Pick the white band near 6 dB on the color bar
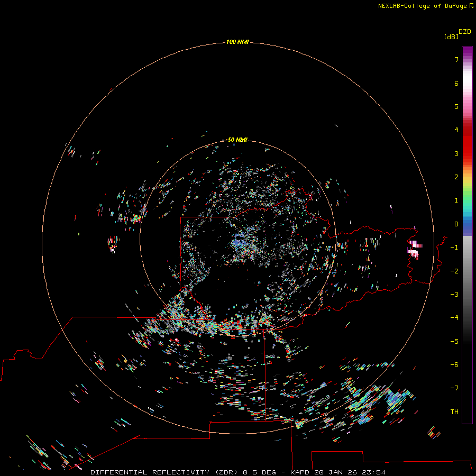 click(467, 79)
